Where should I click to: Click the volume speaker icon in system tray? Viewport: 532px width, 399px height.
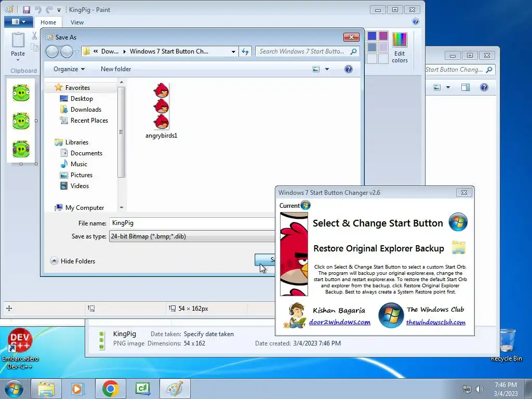[x=479, y=389]
